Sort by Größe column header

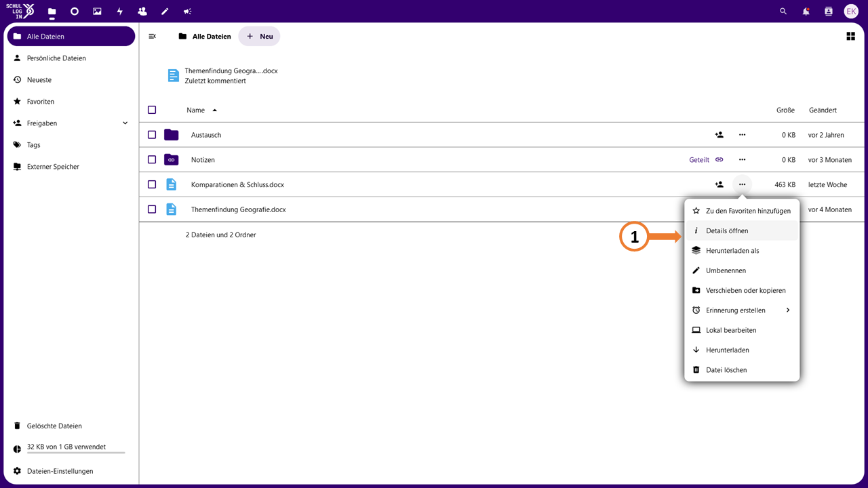coord(785,110)
